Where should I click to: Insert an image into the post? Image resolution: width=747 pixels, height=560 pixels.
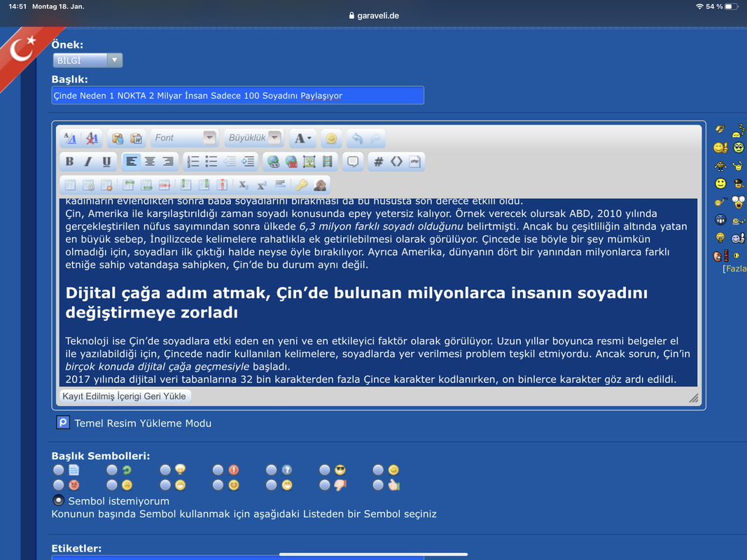click(x=309, y=162)
